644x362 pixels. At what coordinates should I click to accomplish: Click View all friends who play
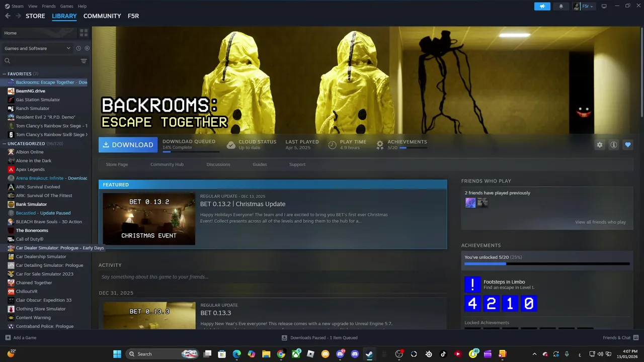coord(601,222)
